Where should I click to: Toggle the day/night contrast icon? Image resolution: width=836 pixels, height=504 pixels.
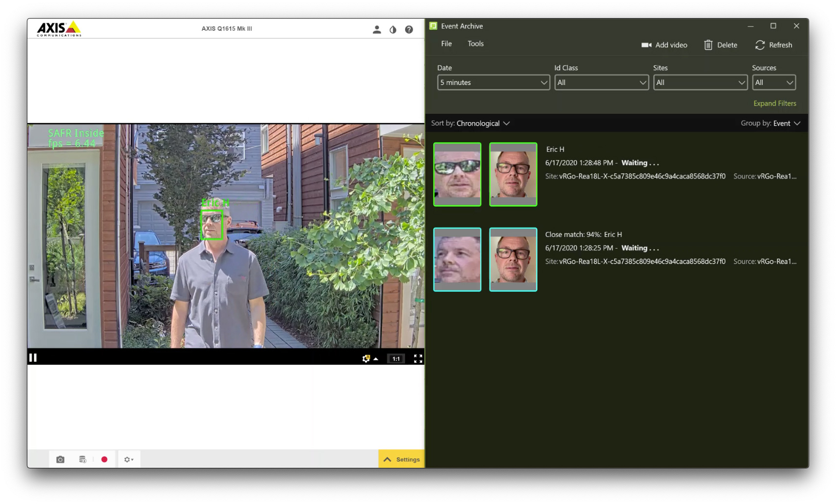point(393,29)
